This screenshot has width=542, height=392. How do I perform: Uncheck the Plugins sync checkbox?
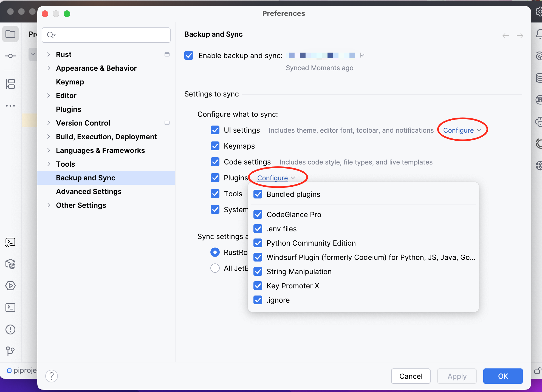[215, 178]
